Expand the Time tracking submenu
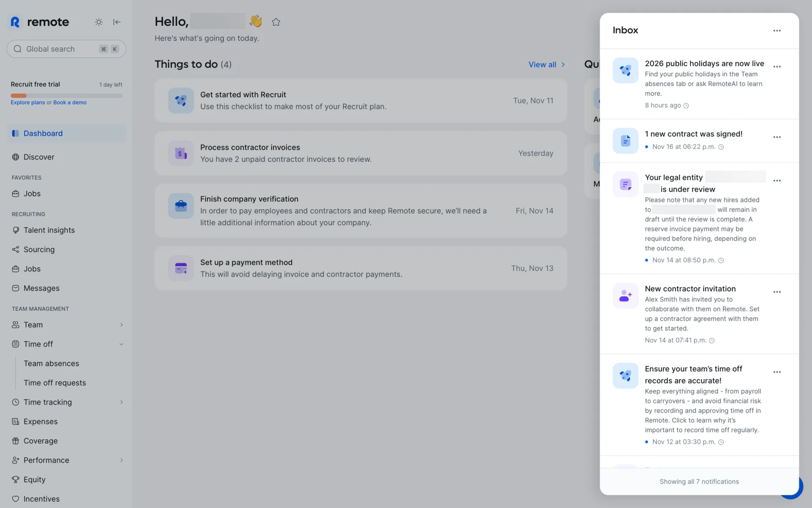The width and height of the screenshot is (812, 508). point(121,402)
